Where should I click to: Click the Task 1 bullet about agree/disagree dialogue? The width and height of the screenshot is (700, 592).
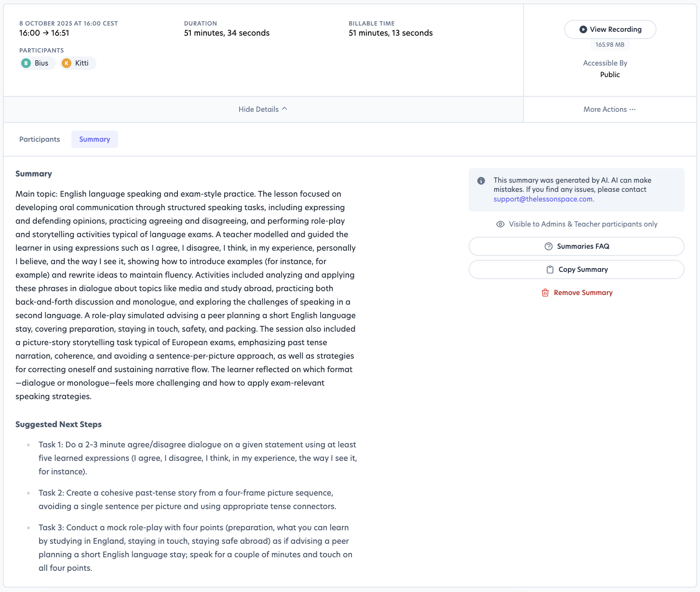tap(198, 458)
